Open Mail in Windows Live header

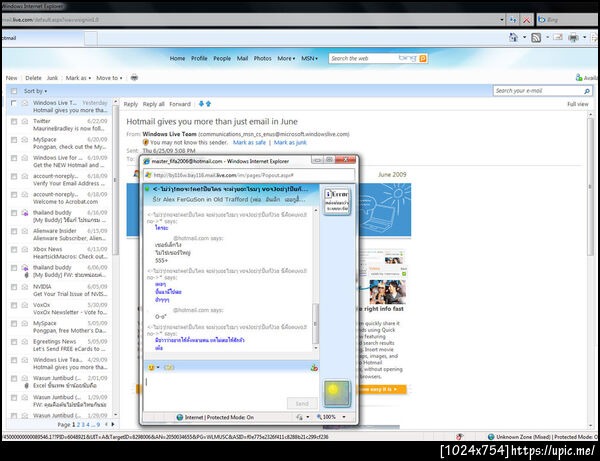pos(242,59)
